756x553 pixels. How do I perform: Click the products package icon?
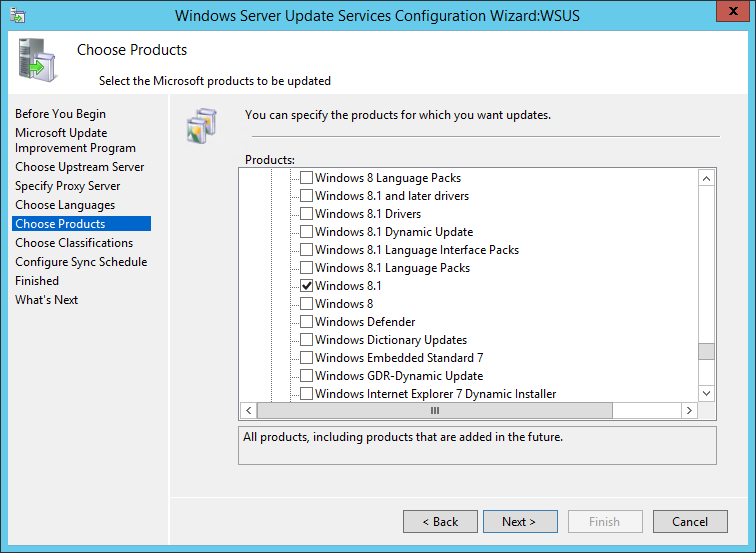pyautogui.click(x=202, y=125)
